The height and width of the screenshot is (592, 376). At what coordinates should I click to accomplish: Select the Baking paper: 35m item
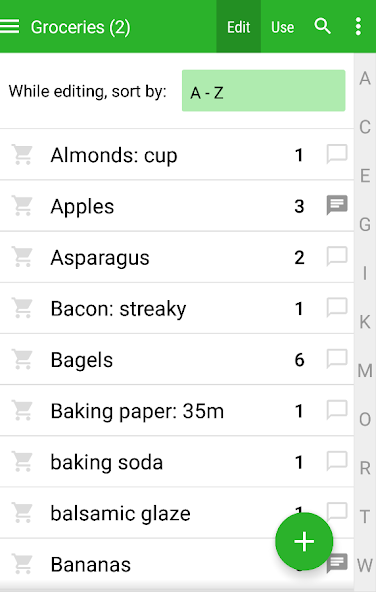[x=177, y=410]
